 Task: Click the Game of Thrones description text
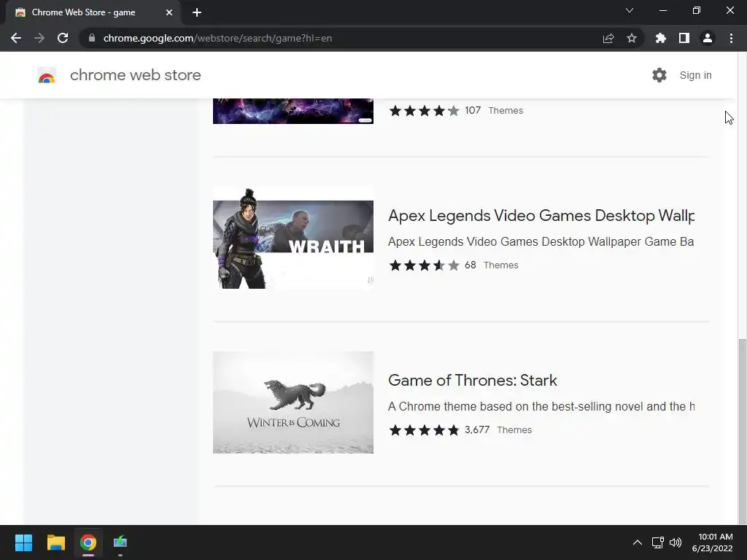pyautogui.click(x=541, y=407)
